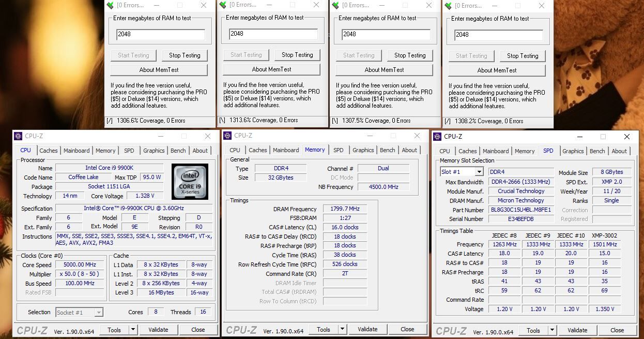Screen dimensions: 644x339
Task: Switch to Caches tab in the CPU tab window
Action: (x=49, y=151)
